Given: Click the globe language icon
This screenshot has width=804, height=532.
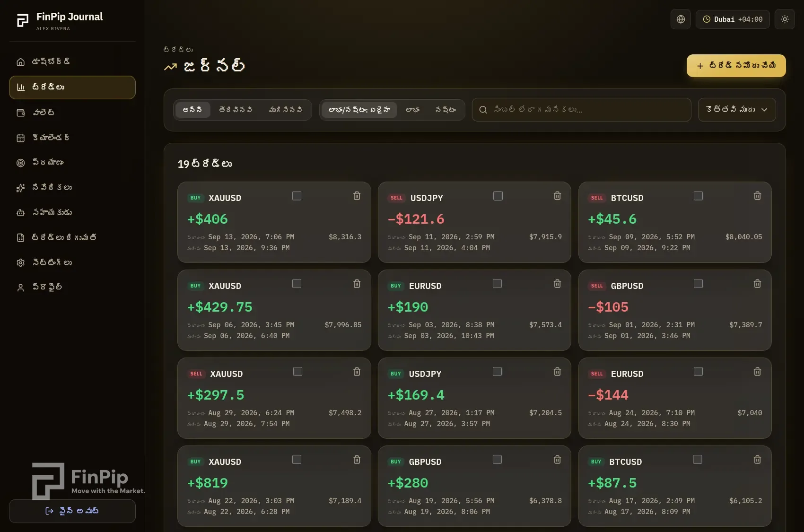Looking at the screenshot, I should [681, 19].
